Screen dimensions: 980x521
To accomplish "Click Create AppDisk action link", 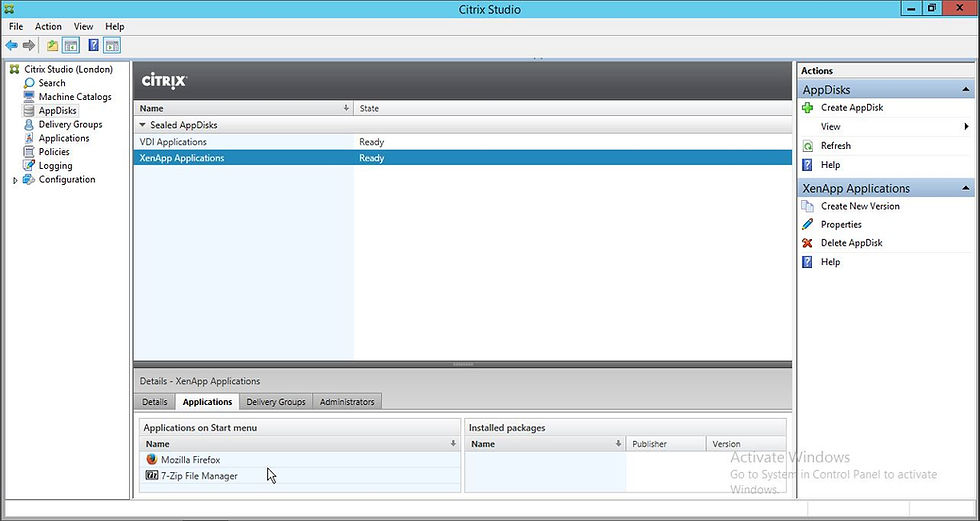I will coord(852,108).
